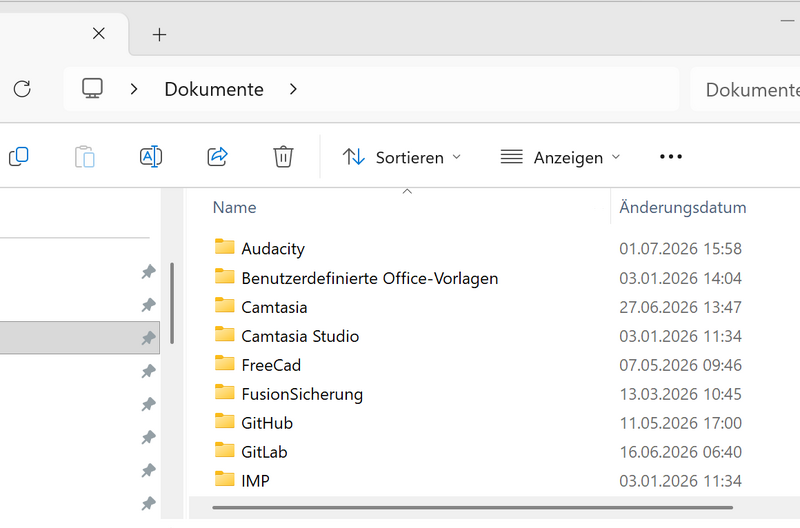Click the Benutzerdefinierte Office-Vorlagen folder icon
The height and width of the screenshot is (528, 800).
tap(224, 276)
